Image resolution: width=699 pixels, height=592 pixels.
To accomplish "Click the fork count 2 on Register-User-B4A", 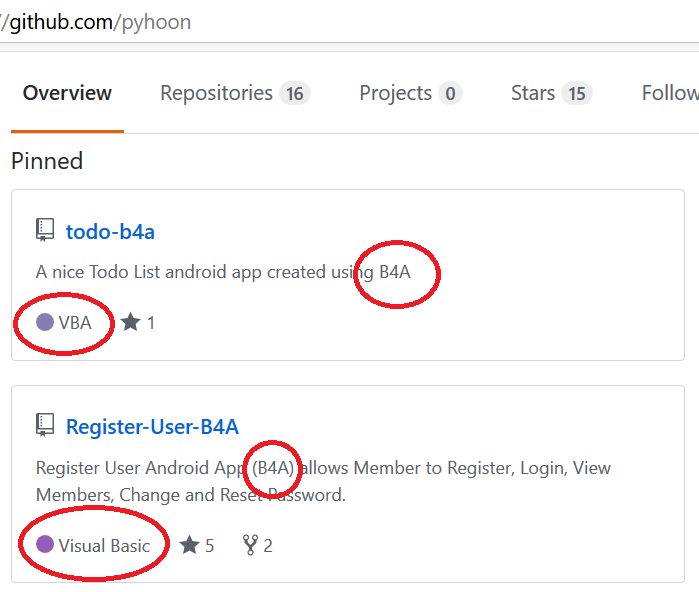I will 268,546.
